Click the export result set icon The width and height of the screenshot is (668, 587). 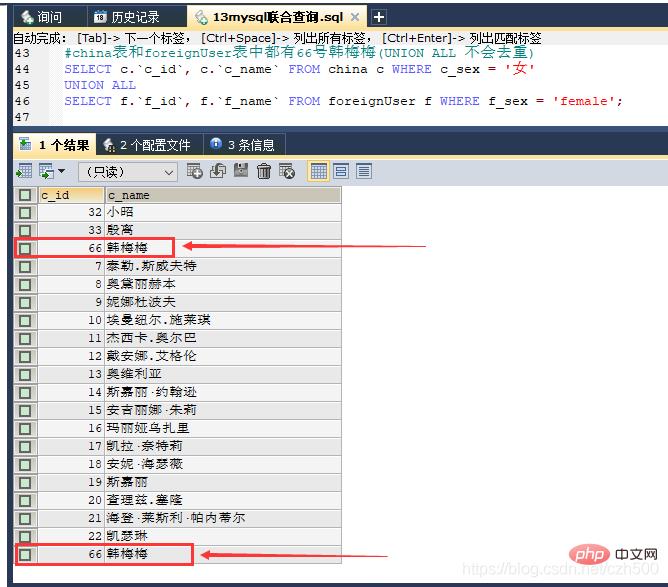(x=24, y=171)
